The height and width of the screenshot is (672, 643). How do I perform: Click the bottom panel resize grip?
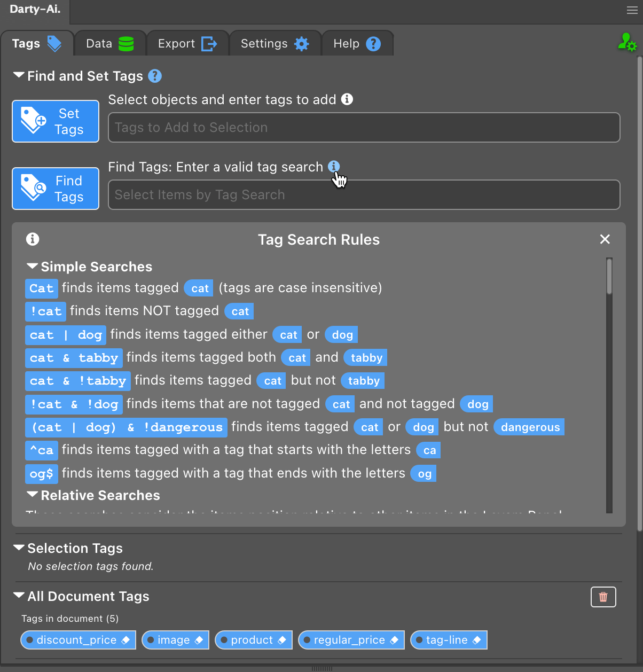point(321,668)
